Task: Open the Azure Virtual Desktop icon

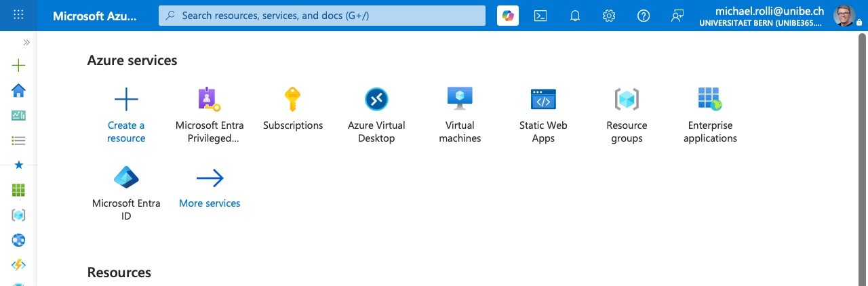Action: tap(376, 99)
